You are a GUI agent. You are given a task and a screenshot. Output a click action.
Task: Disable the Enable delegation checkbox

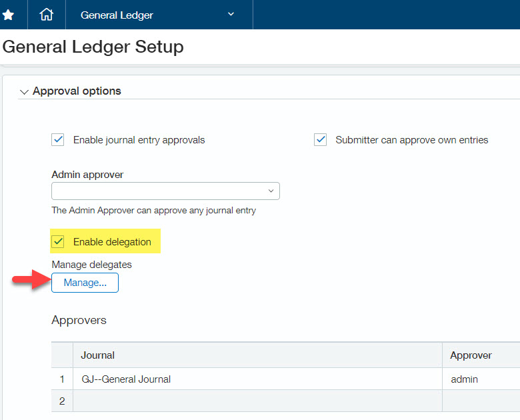[x=58, y=241]
